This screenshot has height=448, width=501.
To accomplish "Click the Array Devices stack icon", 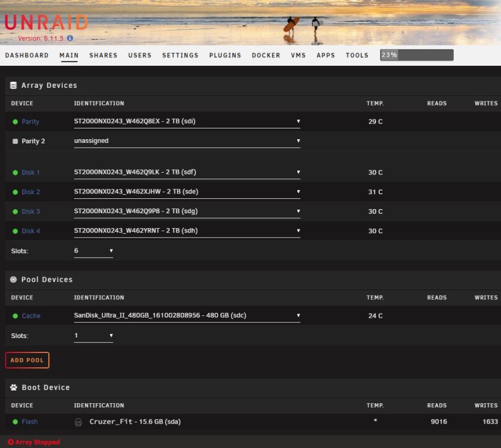I will [13, 85].
